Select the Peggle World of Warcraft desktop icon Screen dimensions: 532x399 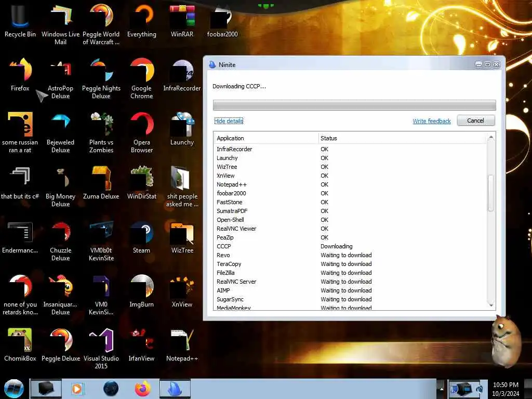101,24
